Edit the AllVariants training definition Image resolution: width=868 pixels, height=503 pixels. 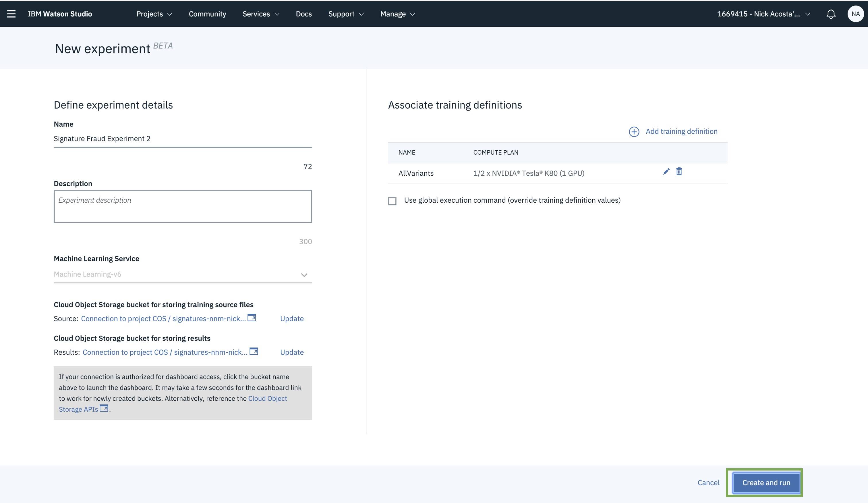point(666,172)
